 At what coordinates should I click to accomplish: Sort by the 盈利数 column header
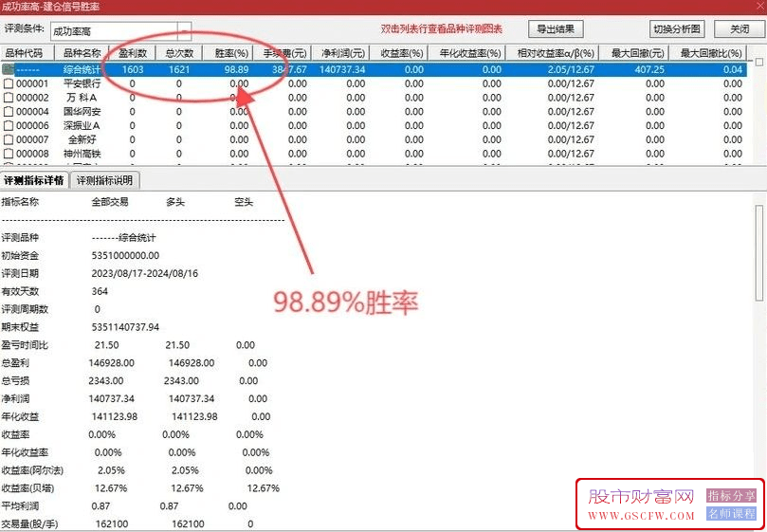132,53
